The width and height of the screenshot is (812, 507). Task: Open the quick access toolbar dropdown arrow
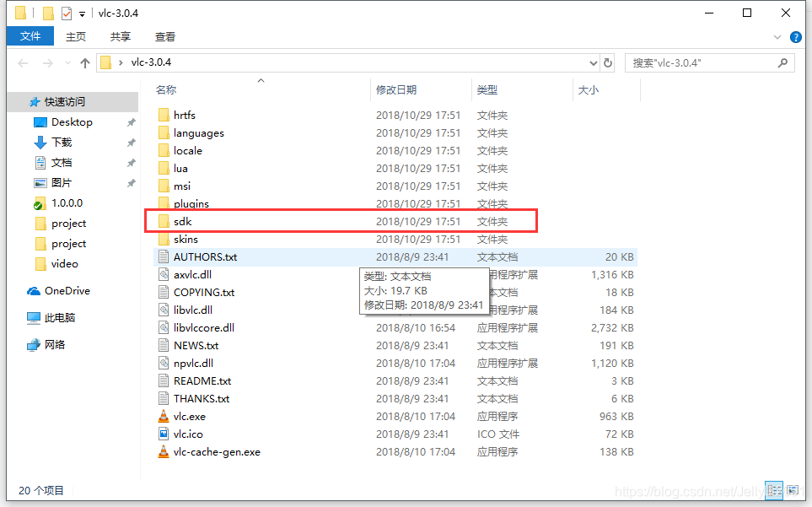click(x=82, y=14)
